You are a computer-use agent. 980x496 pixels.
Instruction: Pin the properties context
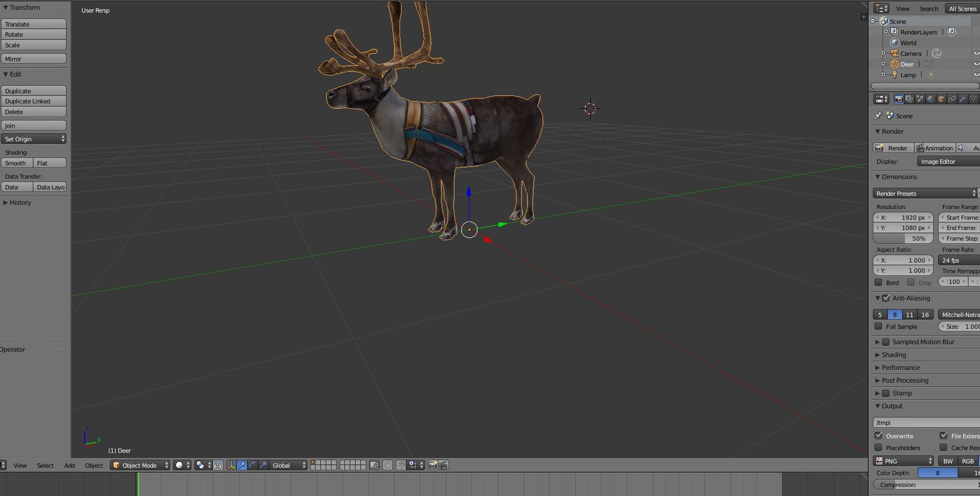pyautogui.click(x=878, y=116)
